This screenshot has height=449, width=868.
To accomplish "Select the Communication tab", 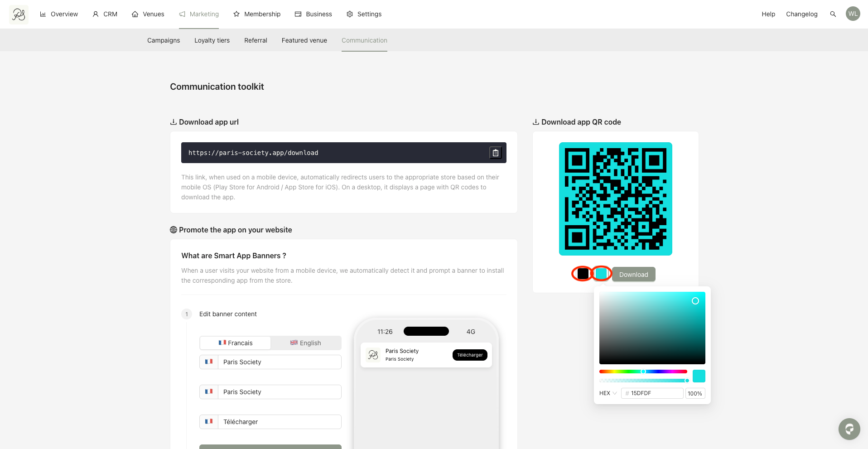I will click(x=364, y=40).
